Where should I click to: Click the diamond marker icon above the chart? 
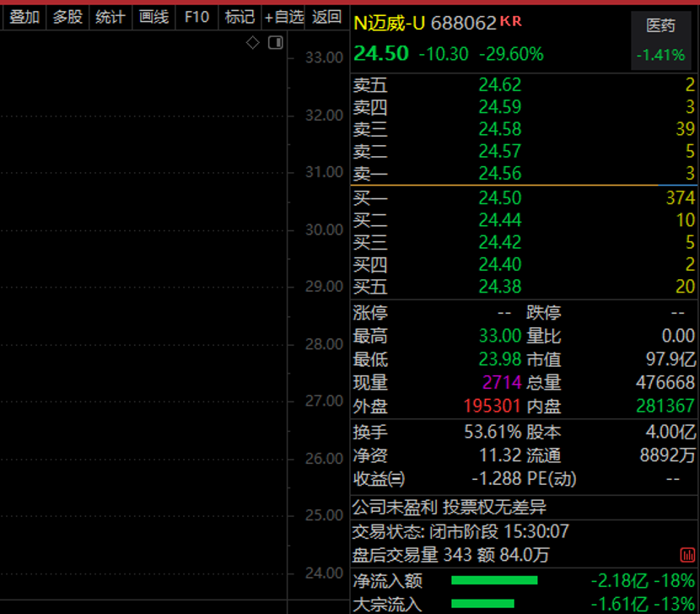coord(253,43)
